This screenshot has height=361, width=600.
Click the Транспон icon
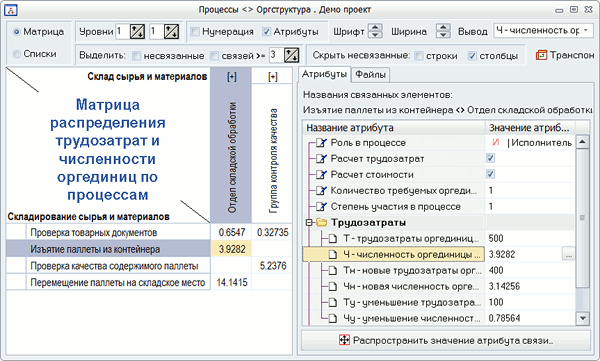pyautogui.click(x=541, y=56)
